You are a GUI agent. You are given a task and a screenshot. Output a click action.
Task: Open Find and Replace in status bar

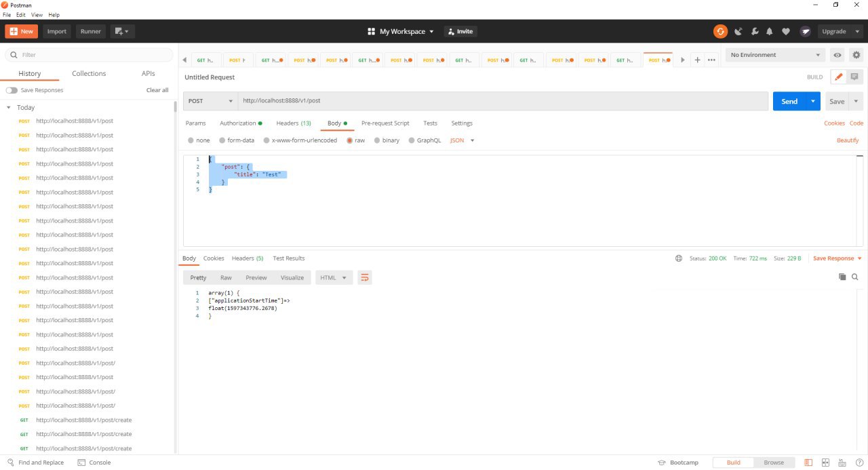pos(35,463)
